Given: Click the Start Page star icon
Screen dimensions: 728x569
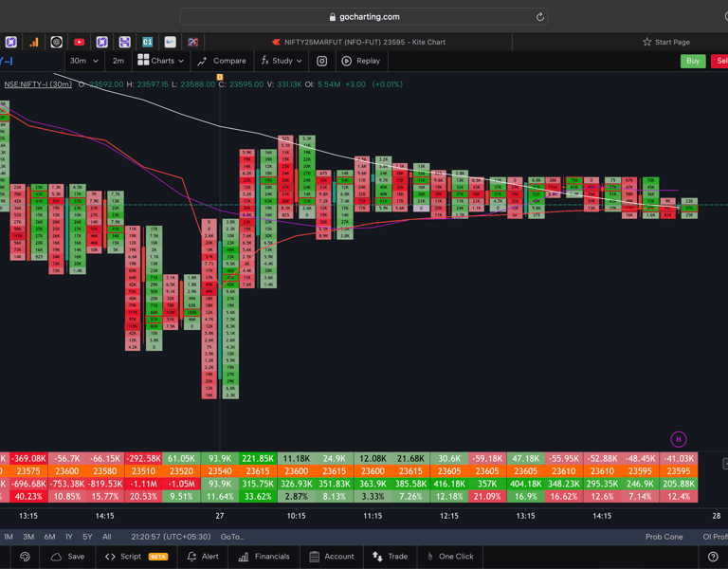Looking at the screenshot, I should [x=646, y=42].
